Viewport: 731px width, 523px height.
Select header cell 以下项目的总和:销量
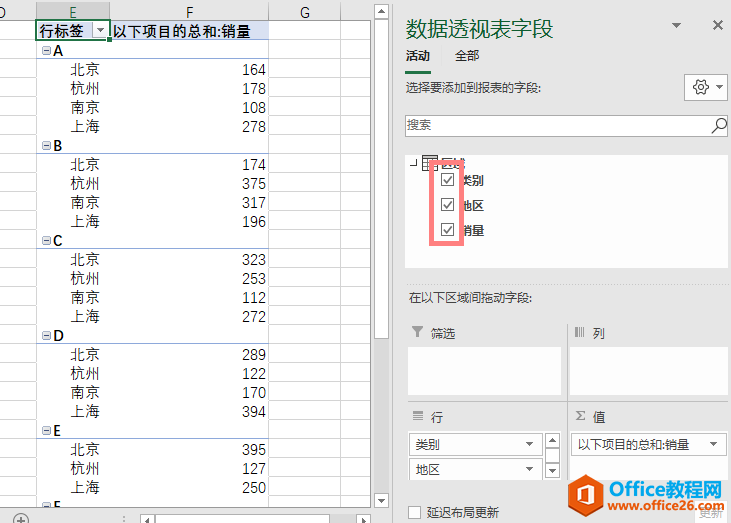pyautogui.click(x=189, y=31)
